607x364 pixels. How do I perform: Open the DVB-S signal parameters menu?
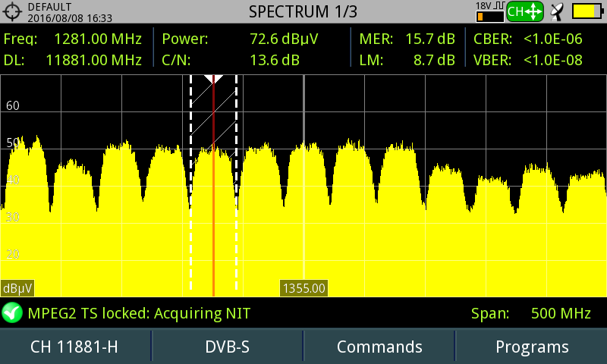click(x=227, y=347)
